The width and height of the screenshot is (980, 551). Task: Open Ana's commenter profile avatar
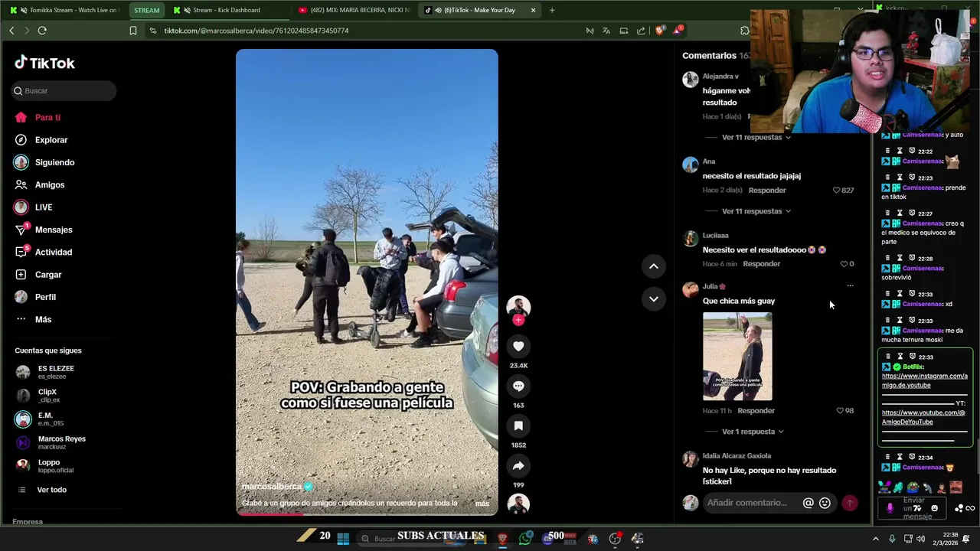(691, 165)
